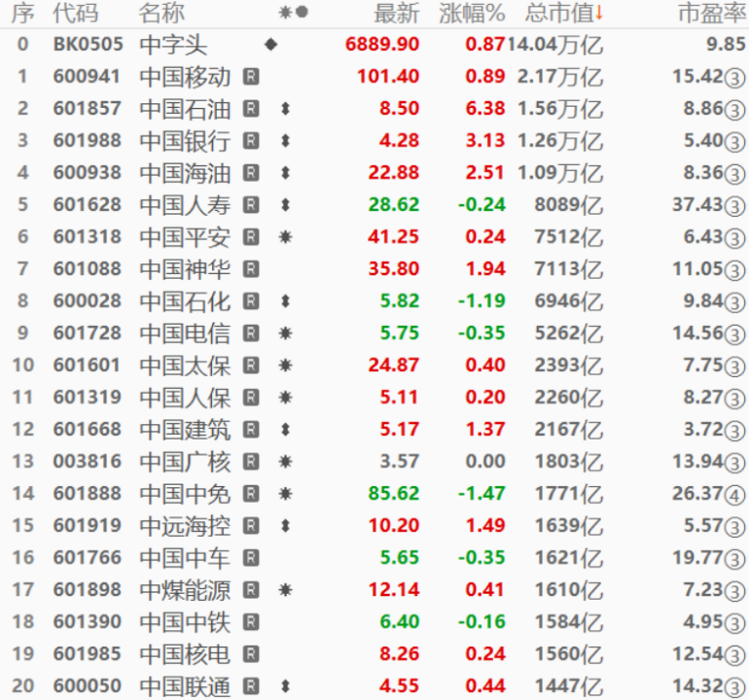
Task: Click the code 600941
Action: pyautogui.click(x=87, y=77)
